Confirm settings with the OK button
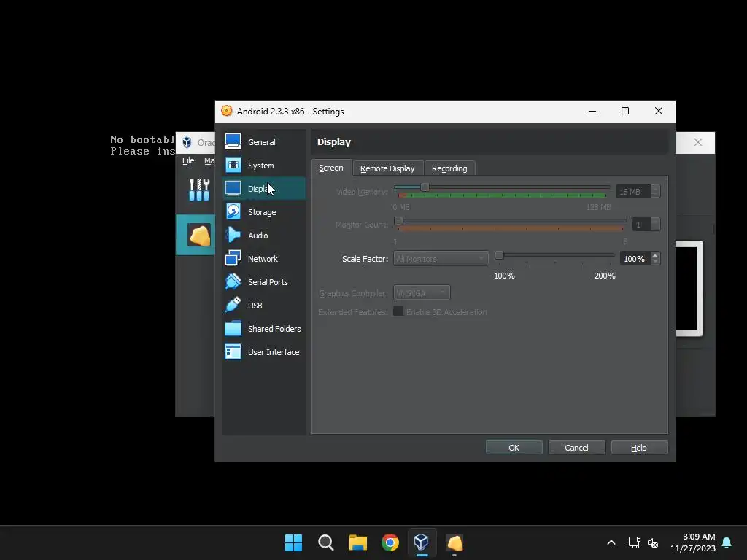 514,448
